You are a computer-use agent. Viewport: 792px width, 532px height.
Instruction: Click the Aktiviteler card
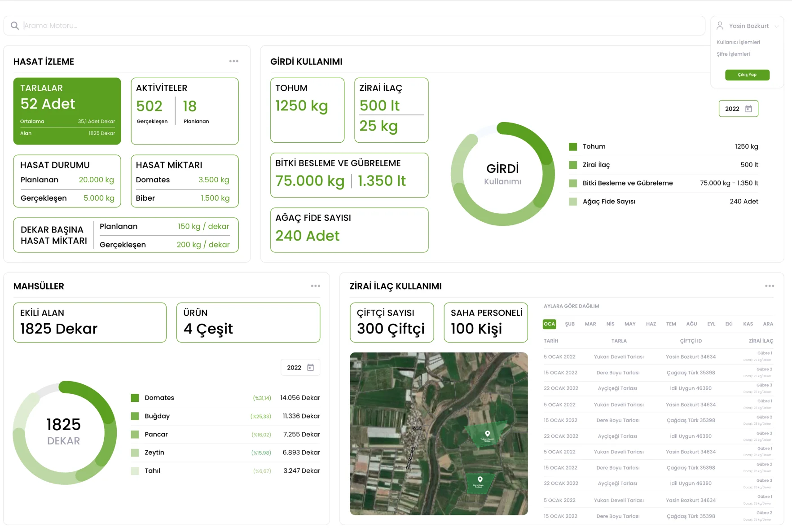tap(185, 111)
